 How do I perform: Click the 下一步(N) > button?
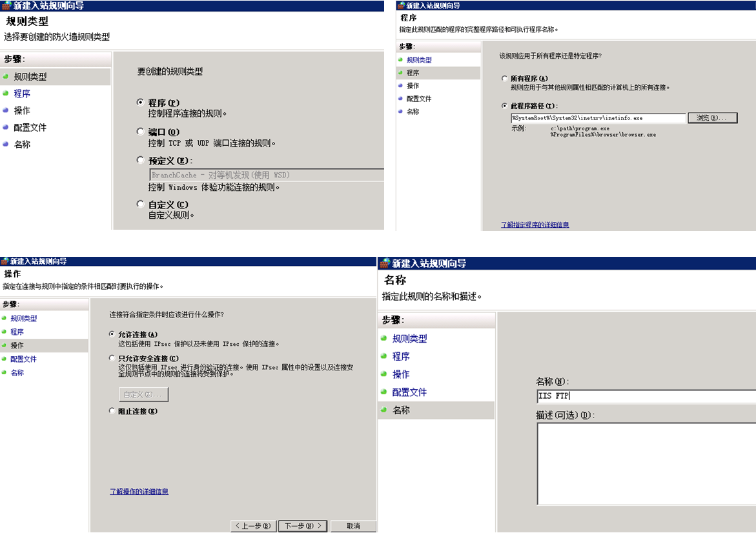[303, 526]
